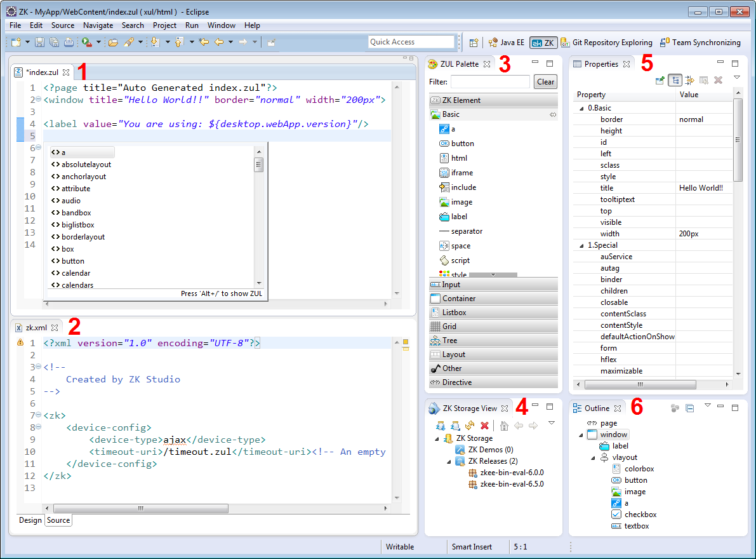The image size is (756, 559).
Task: Open the Run launch dropdown arrow
Action: pos(98,43)
